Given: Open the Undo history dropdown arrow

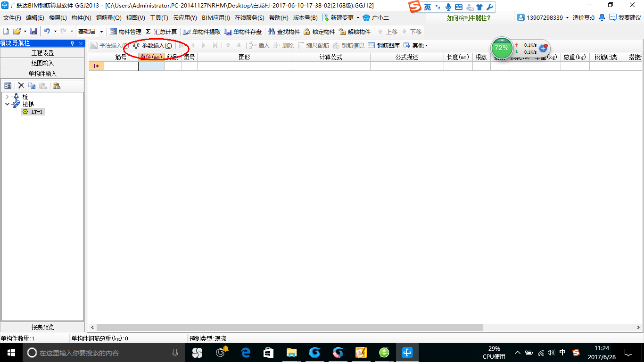Looking at the screenshot, I should [55, 32].
